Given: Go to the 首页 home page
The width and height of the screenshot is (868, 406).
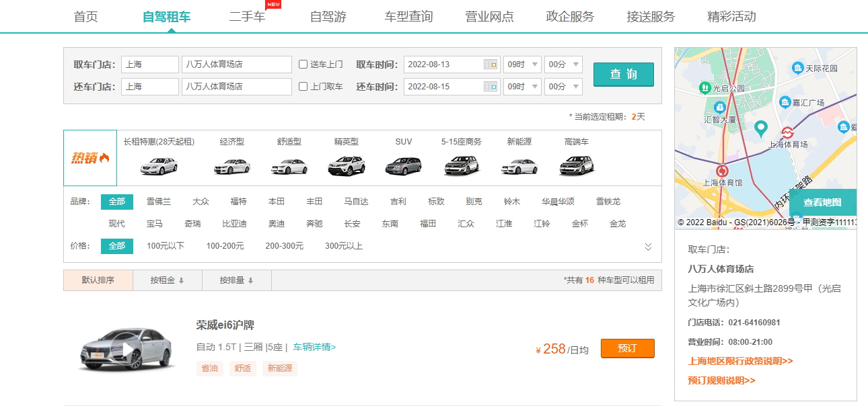Looking at the screenshot, I should click(x=86, y=17).
